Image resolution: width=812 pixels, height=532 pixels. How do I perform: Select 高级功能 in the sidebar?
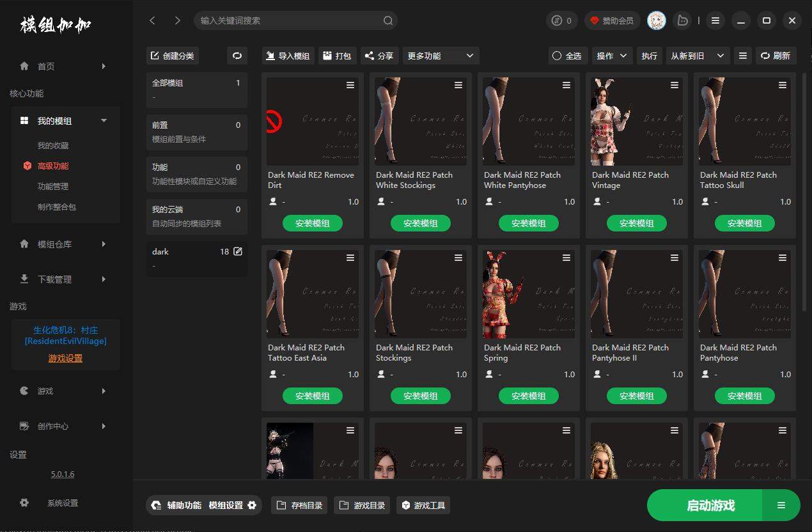(52, 166)
